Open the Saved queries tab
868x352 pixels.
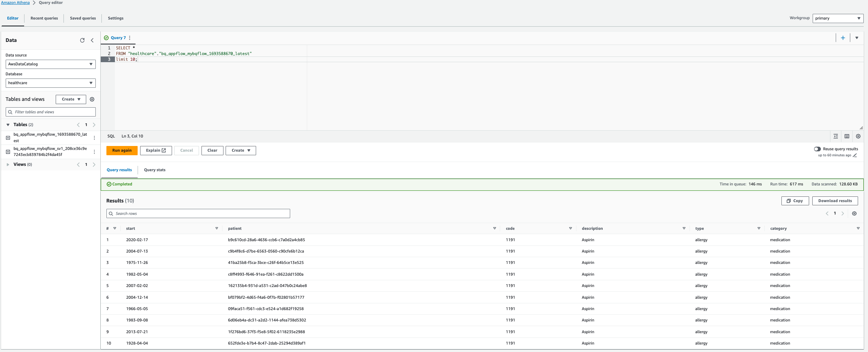pyautogui.click(x=83, y=18)
